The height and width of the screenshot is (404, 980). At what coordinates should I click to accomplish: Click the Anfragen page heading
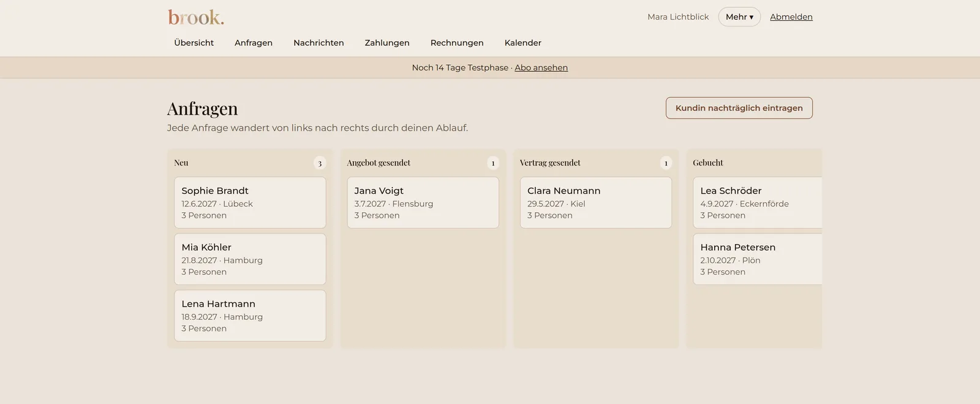point(203,109)
